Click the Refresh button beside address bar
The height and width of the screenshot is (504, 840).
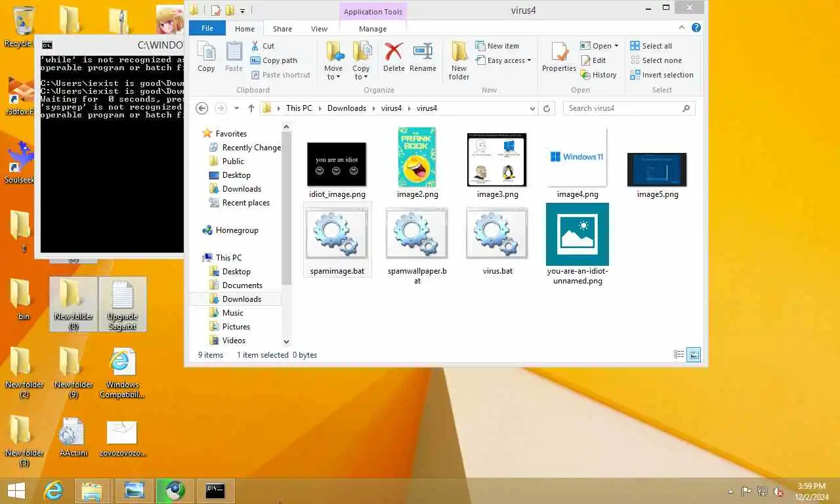[547, 108]
